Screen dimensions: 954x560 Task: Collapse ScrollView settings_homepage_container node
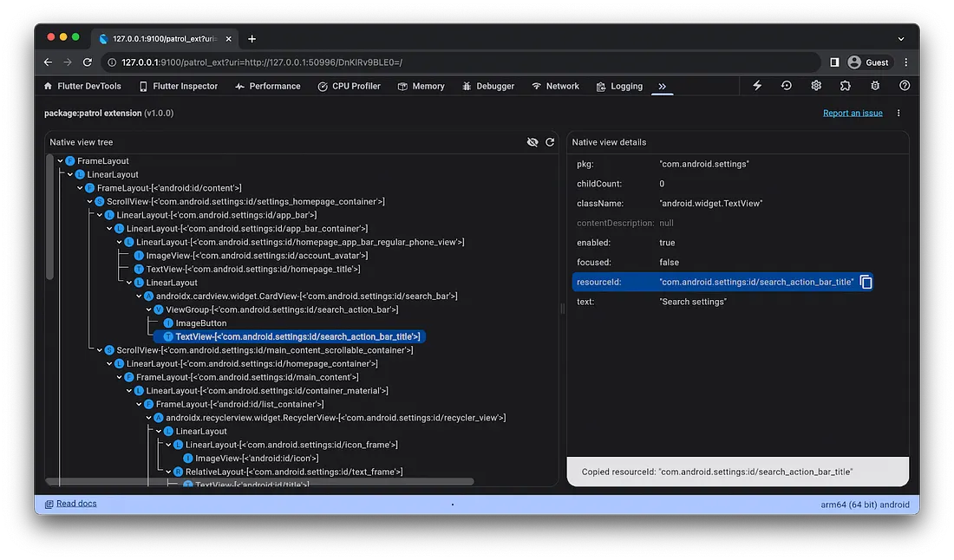coord(90,201)
